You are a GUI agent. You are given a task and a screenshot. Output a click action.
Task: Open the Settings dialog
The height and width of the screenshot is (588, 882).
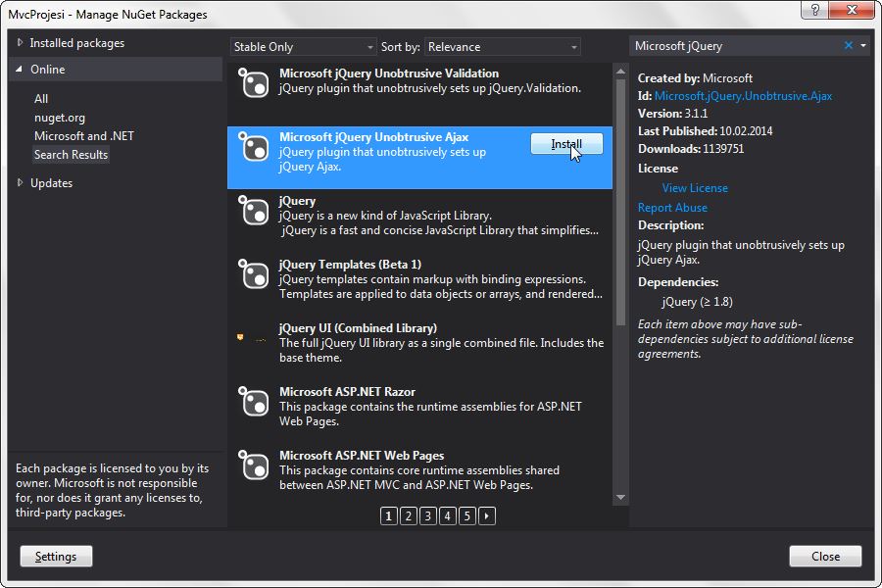(56, 557)
